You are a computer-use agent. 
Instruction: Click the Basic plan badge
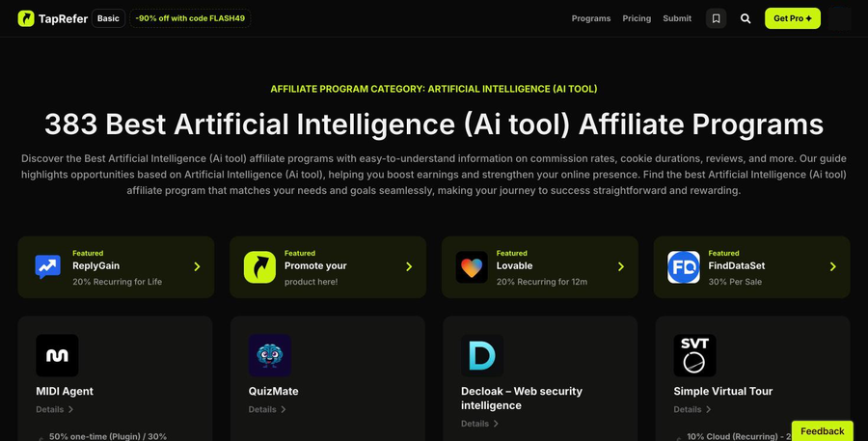point(108,18)
